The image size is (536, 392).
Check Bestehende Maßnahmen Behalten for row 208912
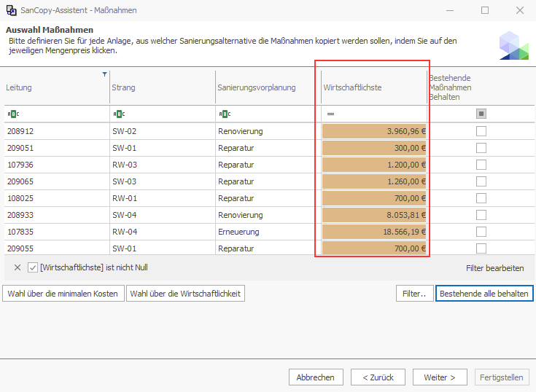tap(481, 131)
